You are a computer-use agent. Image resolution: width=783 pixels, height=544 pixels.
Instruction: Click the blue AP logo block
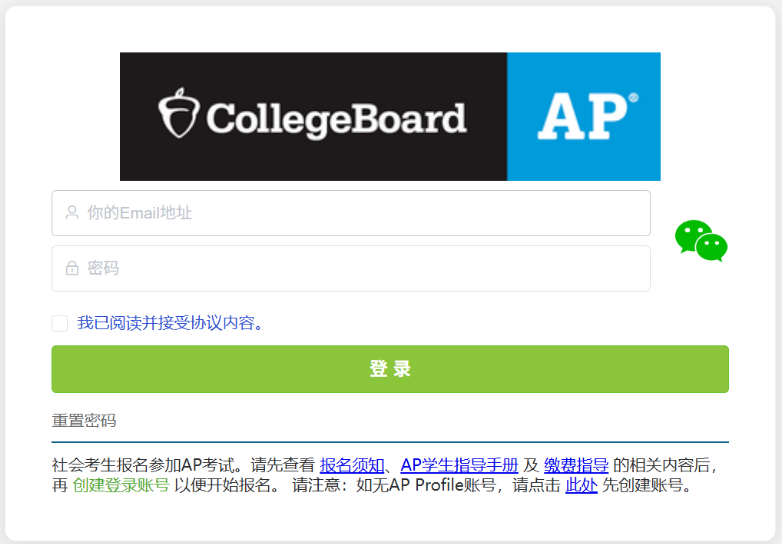coord(583,116)
